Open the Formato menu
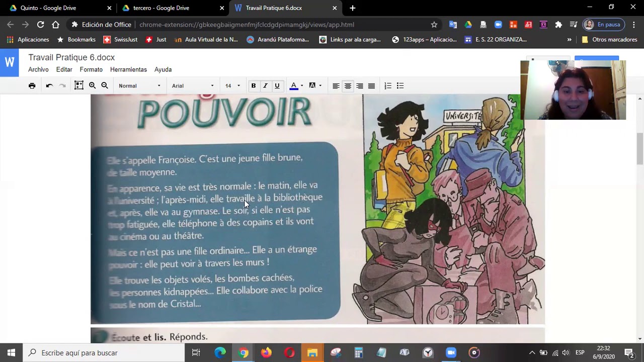This screenshot has height=362, width=644. coord(91,69)
